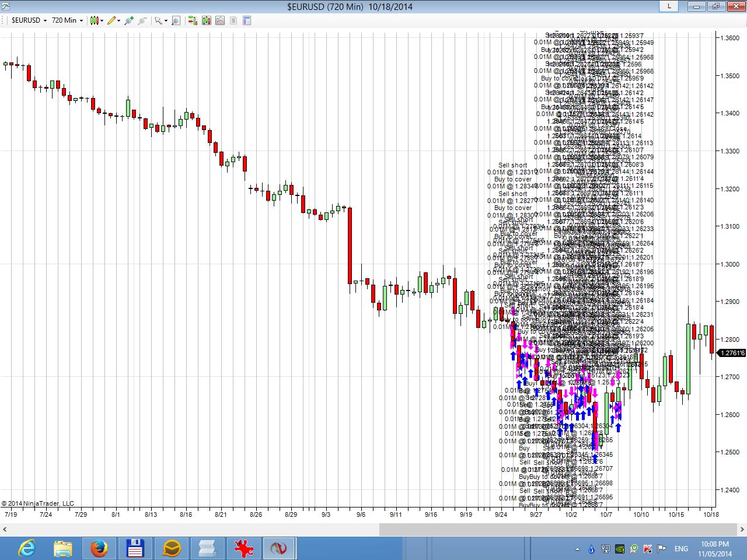Open the data series icon
Screen dimensions: 747x560
pyautogui.click(x=207, y=20)
